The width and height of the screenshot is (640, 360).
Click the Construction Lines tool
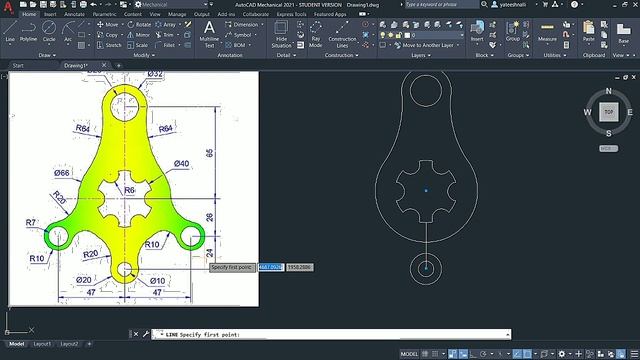point(342,34)
